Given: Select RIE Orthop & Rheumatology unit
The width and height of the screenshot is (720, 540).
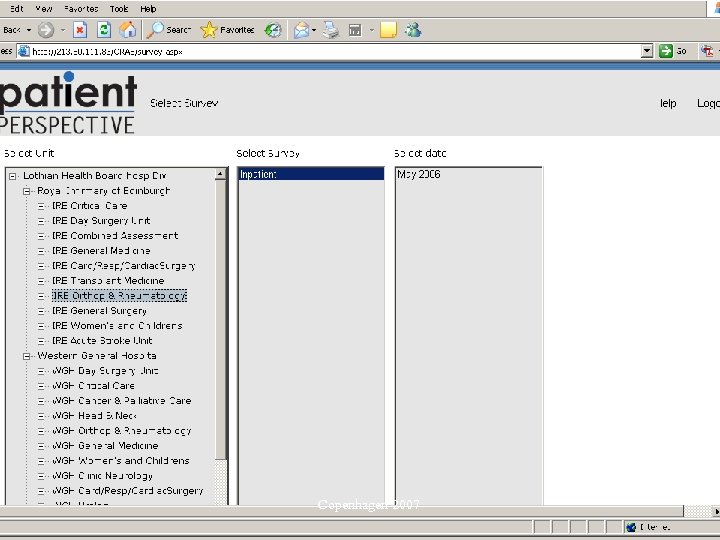Looking at the screenshot, I should 119,296.
